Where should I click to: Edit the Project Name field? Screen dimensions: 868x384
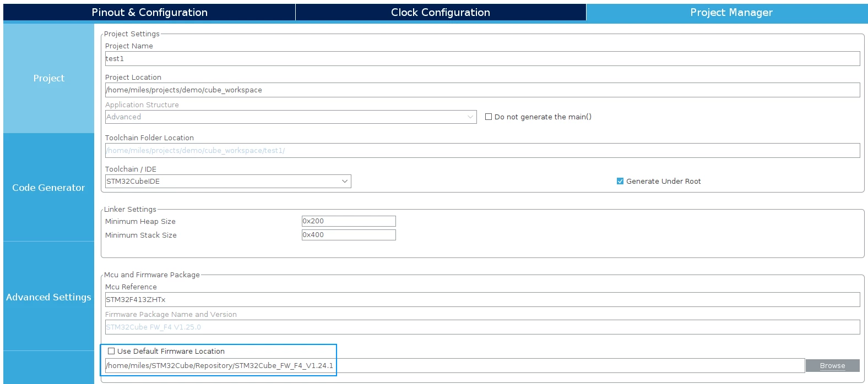pyautogui.click(x=482, y=58)
